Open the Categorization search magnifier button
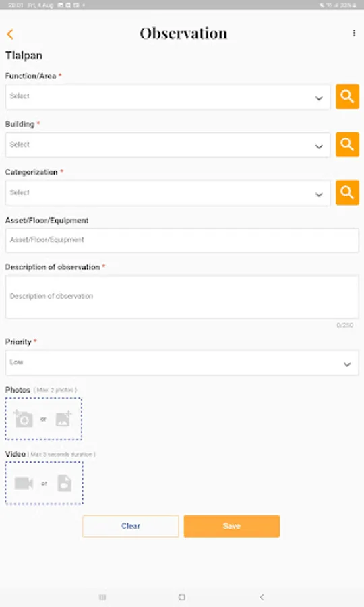364x607 pixels. [347, 192]
